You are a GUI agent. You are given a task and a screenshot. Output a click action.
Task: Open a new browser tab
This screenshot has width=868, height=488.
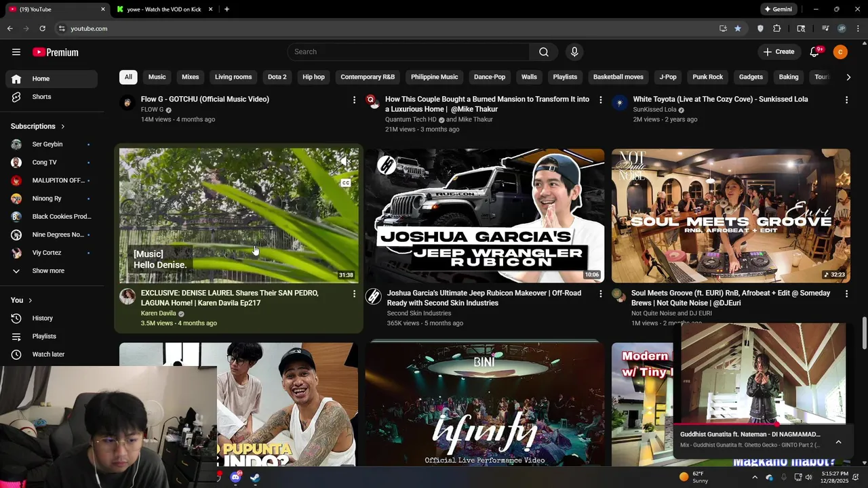[x=226, y=9]
